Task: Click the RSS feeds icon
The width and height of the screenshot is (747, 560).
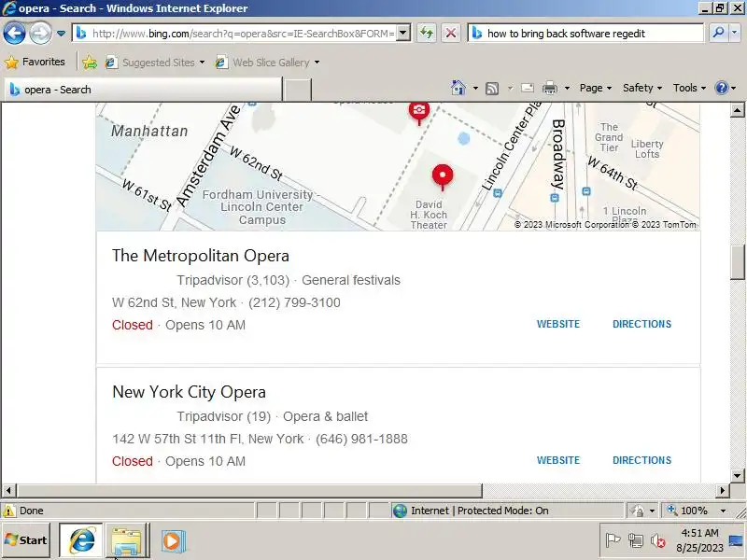Action: click(492, 88)
